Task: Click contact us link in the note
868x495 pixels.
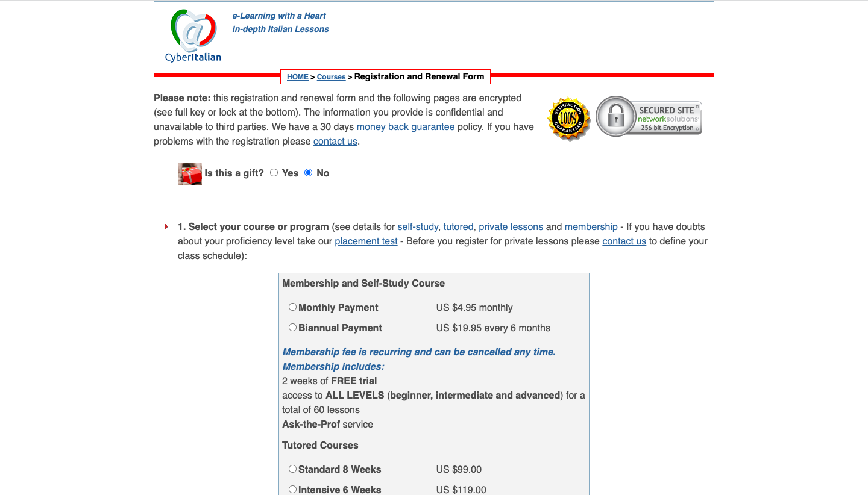Action: 335,142
